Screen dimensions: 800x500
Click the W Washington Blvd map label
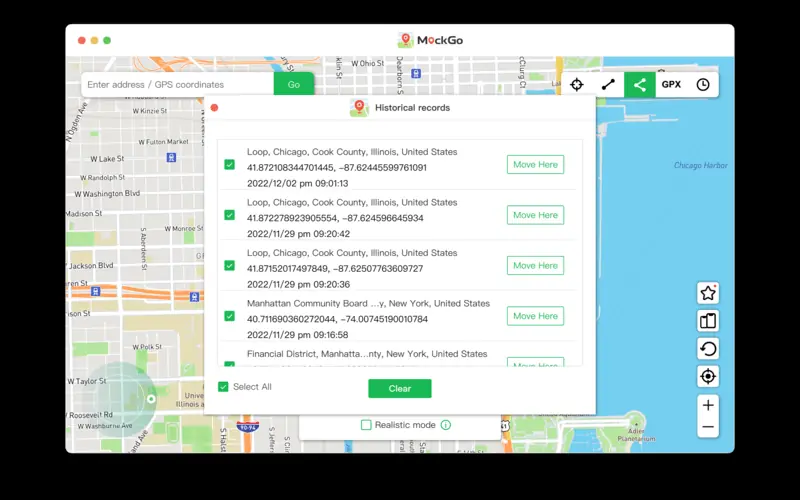pyautogui.click(x=107, y=194)
